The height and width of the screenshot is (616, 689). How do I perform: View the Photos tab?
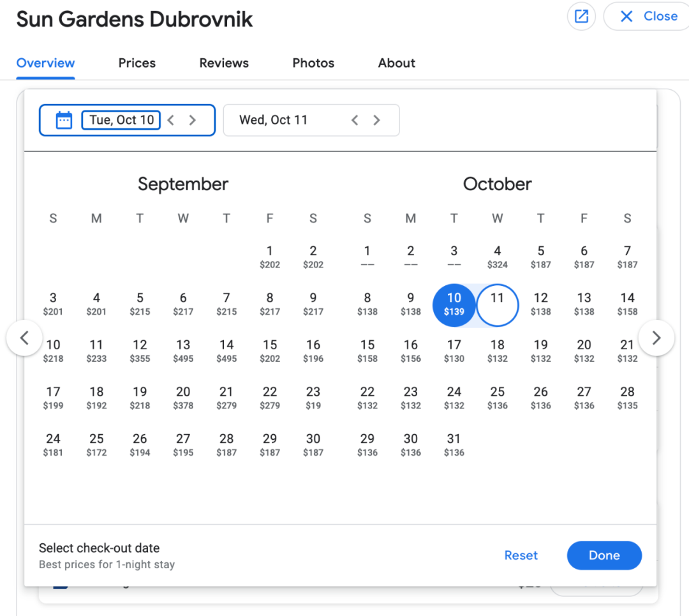(x=313, y=63)
